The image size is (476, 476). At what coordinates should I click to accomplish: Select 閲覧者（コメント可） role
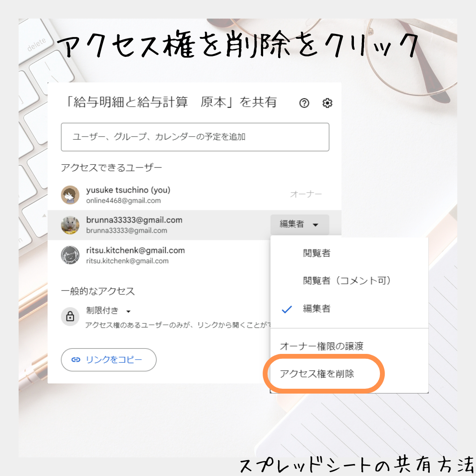pos(347,280)
